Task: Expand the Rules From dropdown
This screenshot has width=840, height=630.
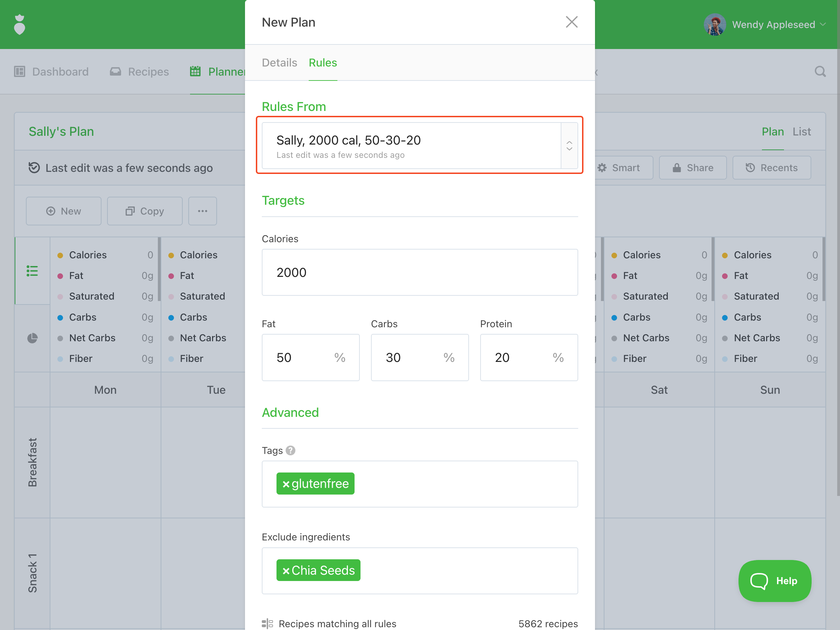Action: 569,146
